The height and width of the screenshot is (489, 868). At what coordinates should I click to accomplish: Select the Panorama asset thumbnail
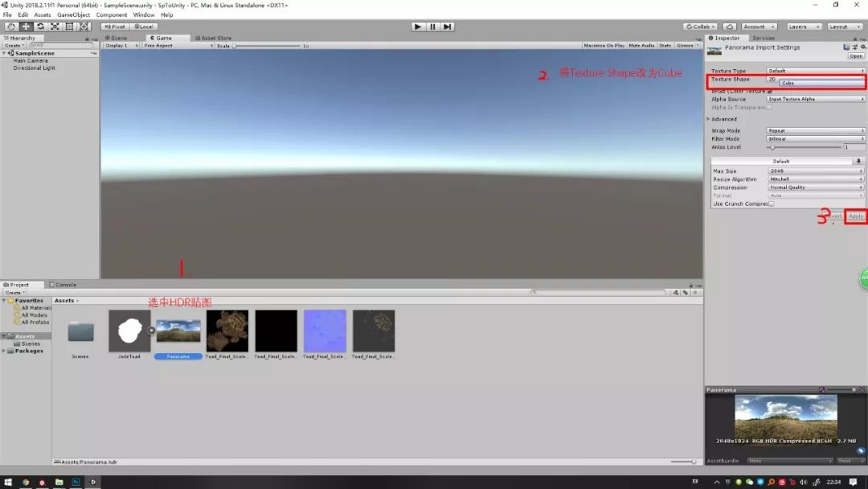(x=178, y=330)
